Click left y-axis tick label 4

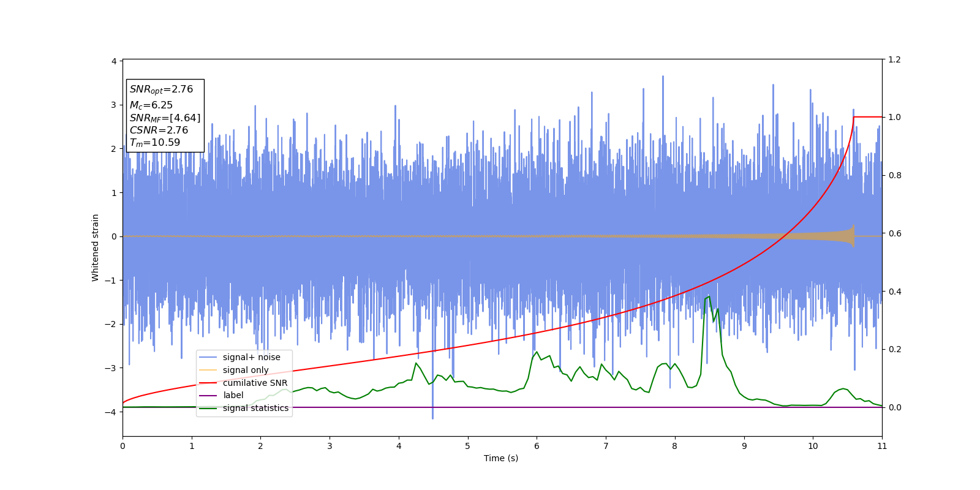pyautogui.click(x=114, y=61)
